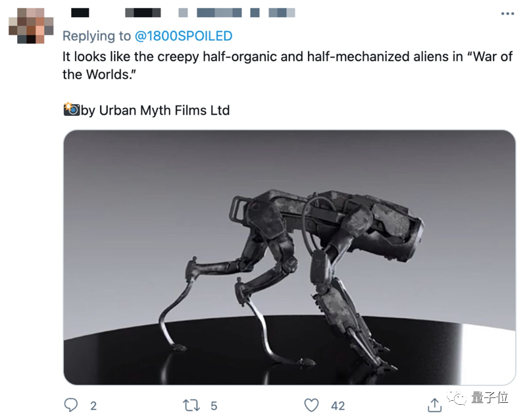The image size is (525, 420).
Task: Open the @1800SPOILED profile link
Action: (x=184, y=36)
